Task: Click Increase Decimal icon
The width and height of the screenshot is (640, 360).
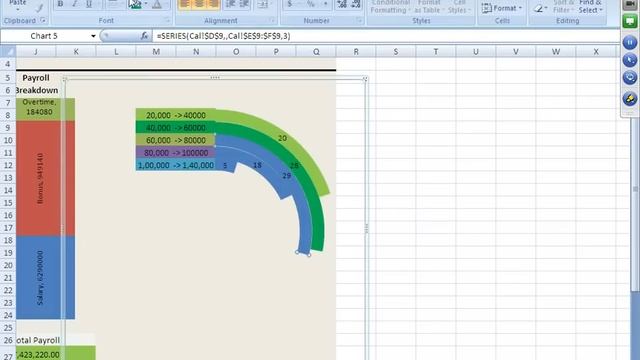Action: [342, 4]
